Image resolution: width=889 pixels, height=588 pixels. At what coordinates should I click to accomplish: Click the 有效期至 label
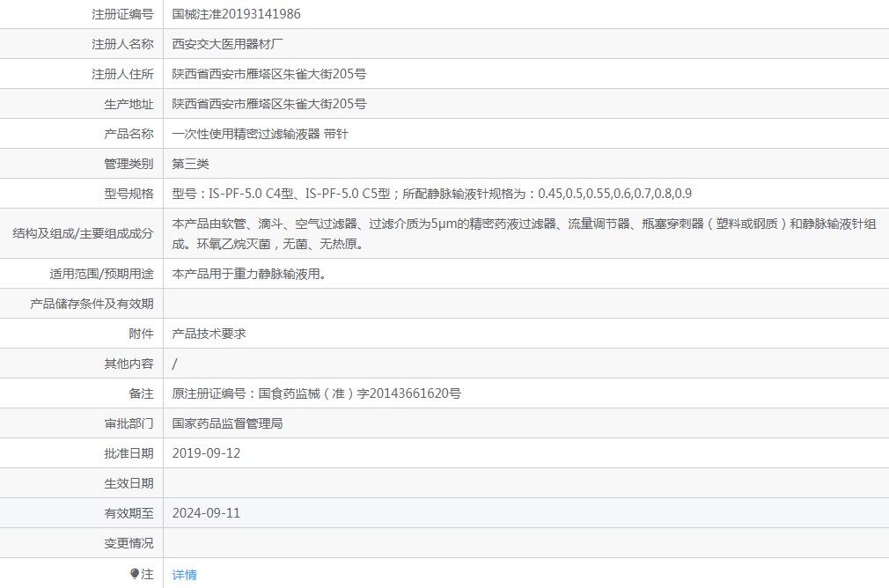(x=129, y=513)
